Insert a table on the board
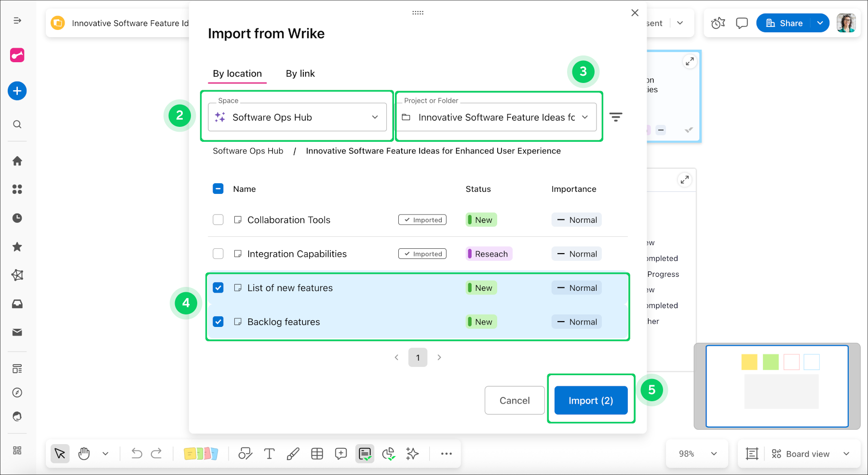 click(x=317, y=453)
